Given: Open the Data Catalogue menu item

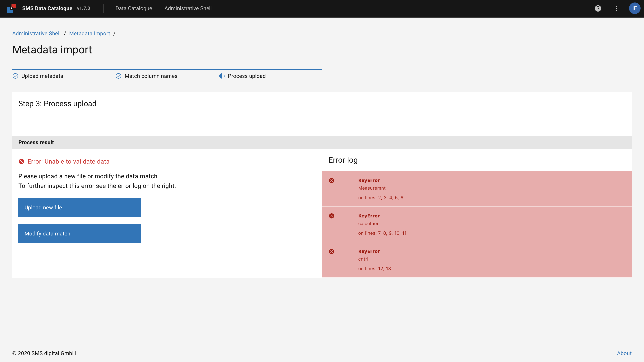Looking at the screenshot, I should [x=134, y=8].
